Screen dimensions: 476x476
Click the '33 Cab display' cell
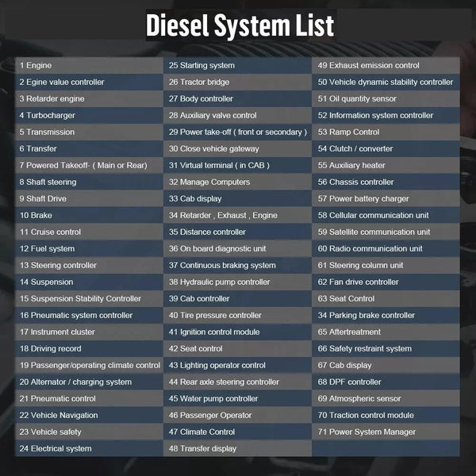pos(237,199)
